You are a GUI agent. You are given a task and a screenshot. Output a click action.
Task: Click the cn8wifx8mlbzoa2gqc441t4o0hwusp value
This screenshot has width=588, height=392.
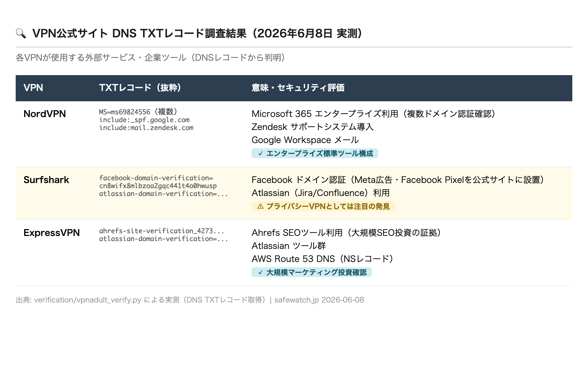[x=158, y=186]
